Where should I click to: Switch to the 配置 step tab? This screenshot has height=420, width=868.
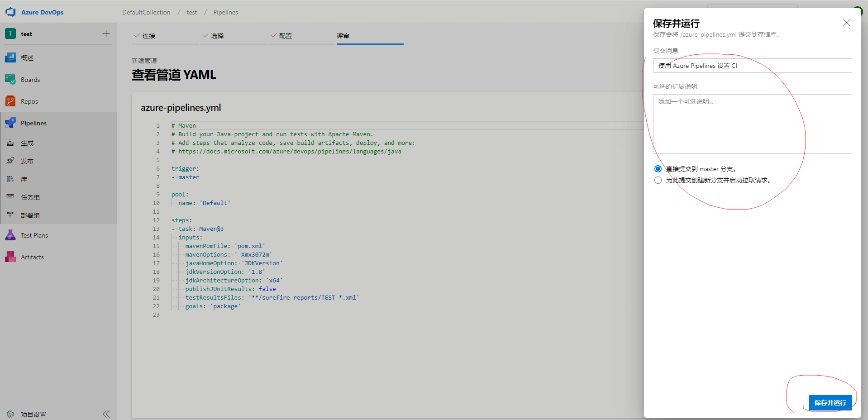pyautogui.click(x=285, y=36)
